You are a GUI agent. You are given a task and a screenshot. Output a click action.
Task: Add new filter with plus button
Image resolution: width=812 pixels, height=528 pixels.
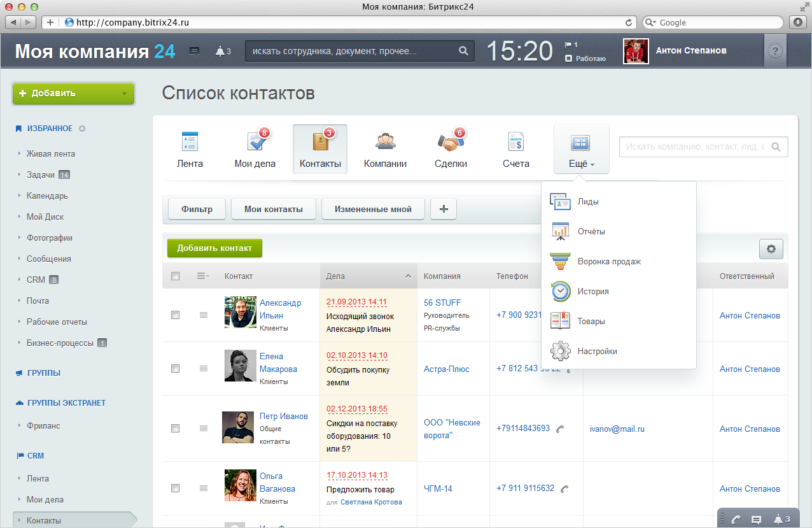pos(444,209)
